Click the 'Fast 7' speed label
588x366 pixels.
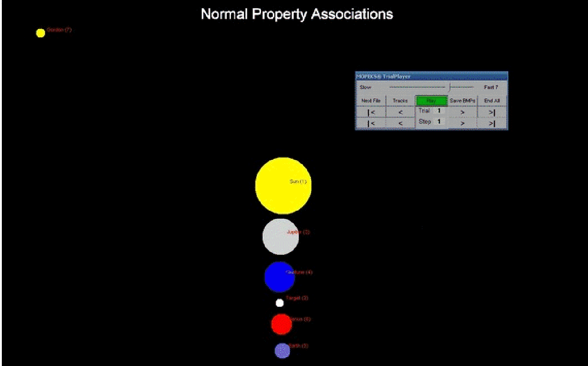click(491, 87)
